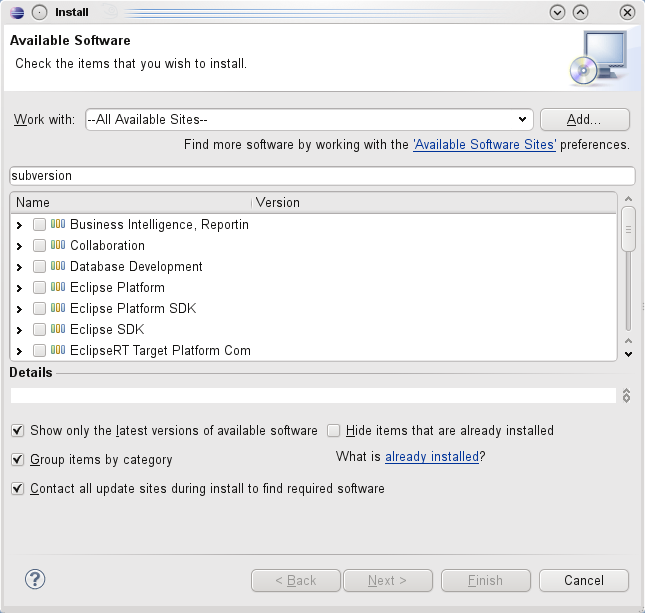The width and height of the screenshot is (645, 613).
Task: Click category icon beside Eclipse SDK
Action: click(x=58, y=329)
